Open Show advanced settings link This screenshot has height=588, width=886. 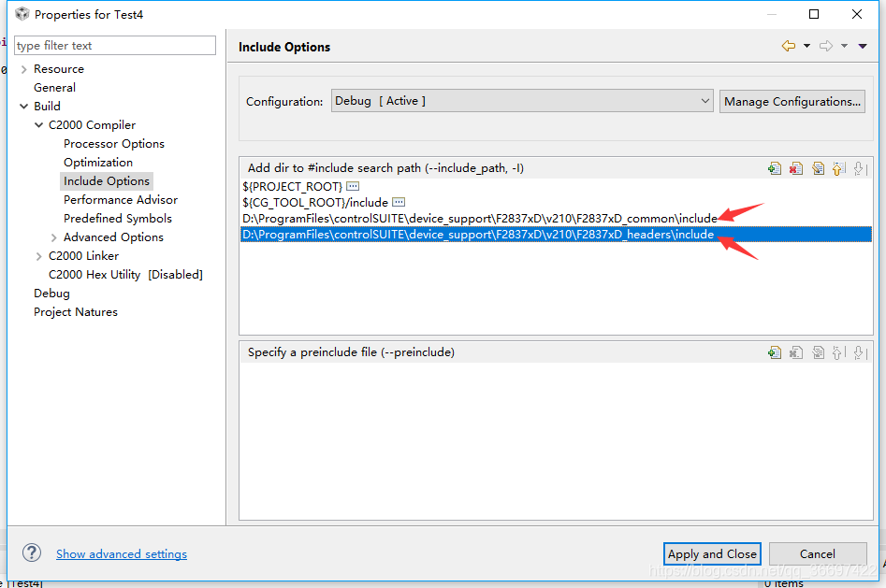click(122, 554)
